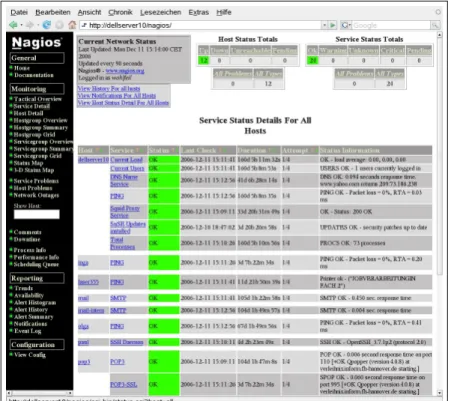451x401 pixels.
Task: Open the Lesezeichen menu
Action: (x=160, y=12)
